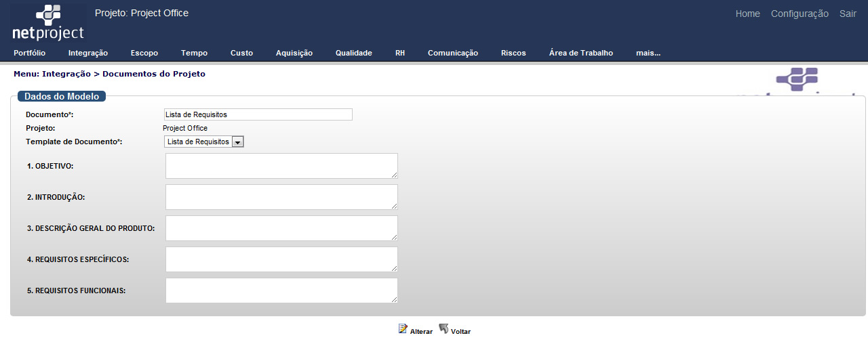Click the Alterar edit pencil icon
This screenshot has height=344, width=868.
403,329
